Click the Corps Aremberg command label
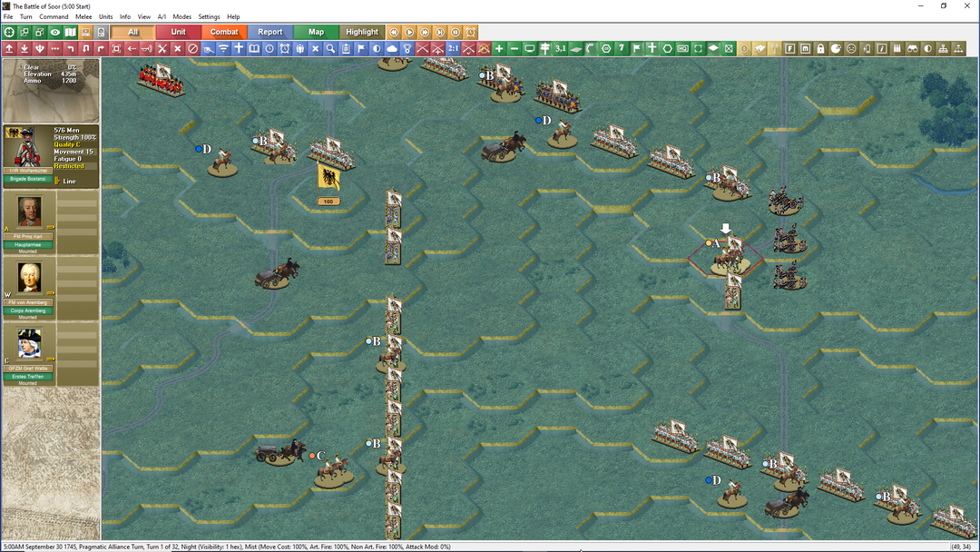This screenshot has height=552, width=980. (x=27, y=310)
